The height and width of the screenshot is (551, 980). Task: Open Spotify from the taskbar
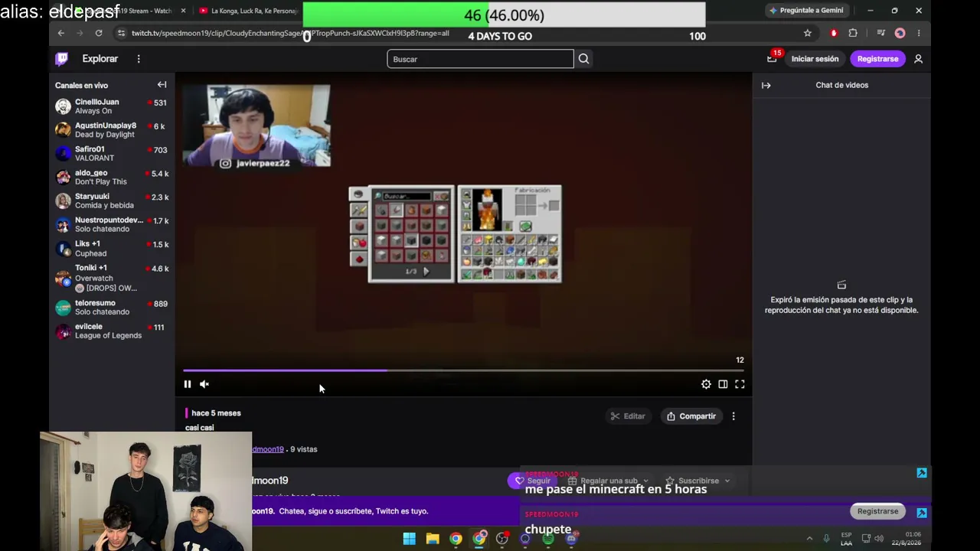548,539
